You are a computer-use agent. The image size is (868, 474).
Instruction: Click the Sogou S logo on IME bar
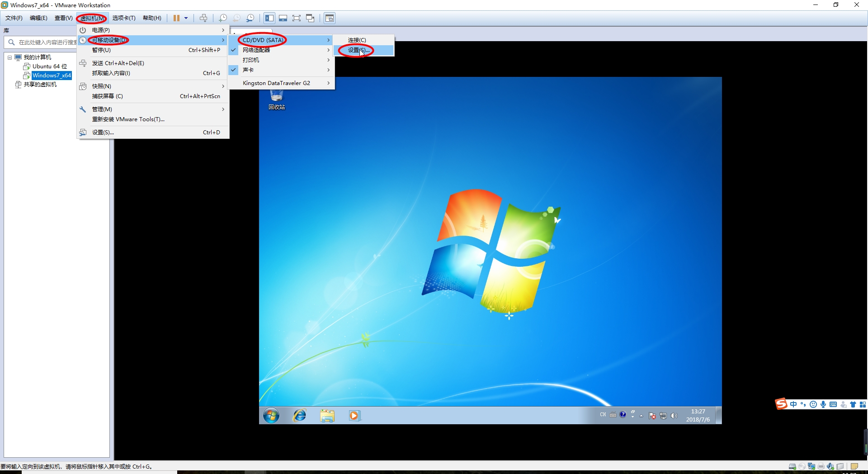781,404
